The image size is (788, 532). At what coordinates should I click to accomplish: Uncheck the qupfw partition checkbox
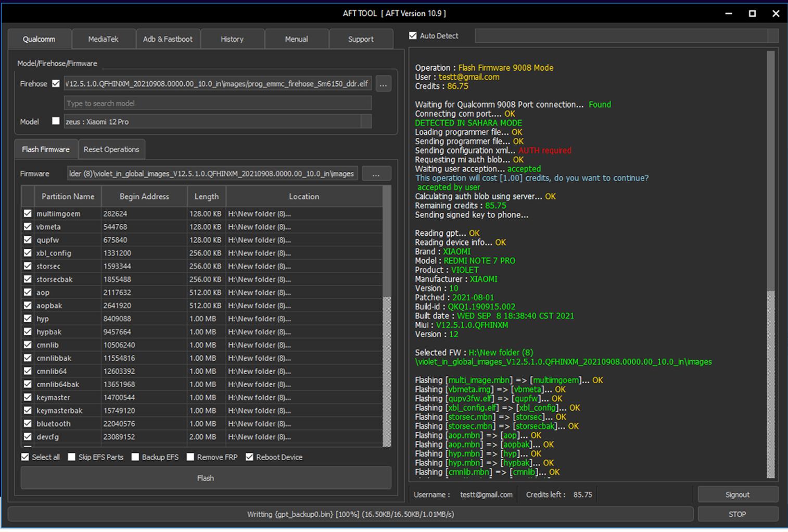[x=28, y=240]
